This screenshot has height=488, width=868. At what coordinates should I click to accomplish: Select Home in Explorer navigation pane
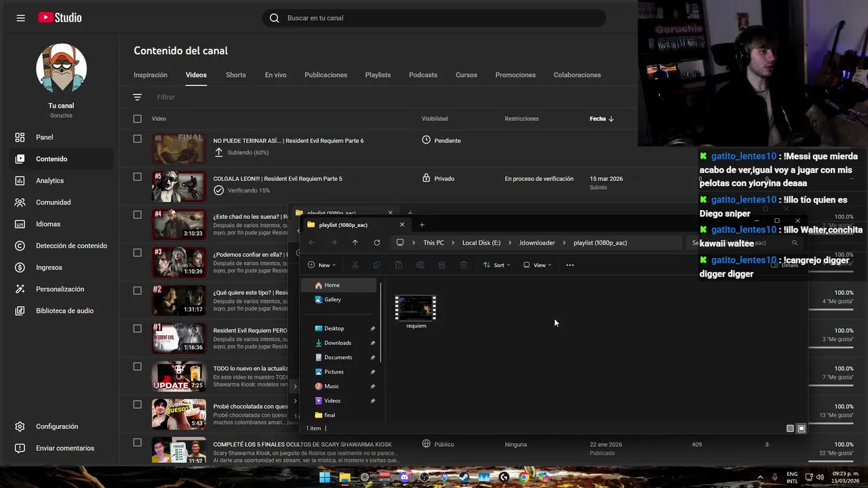point(339,285)
